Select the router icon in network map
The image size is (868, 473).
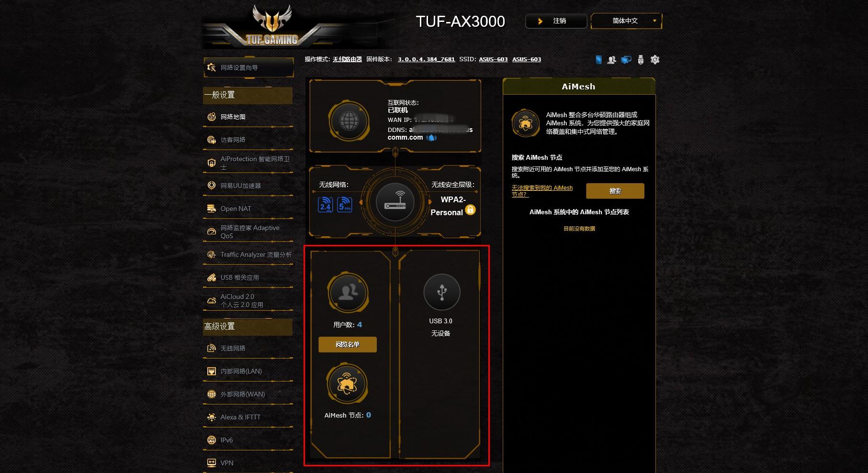pyautogui.click(x=395, y=202)
